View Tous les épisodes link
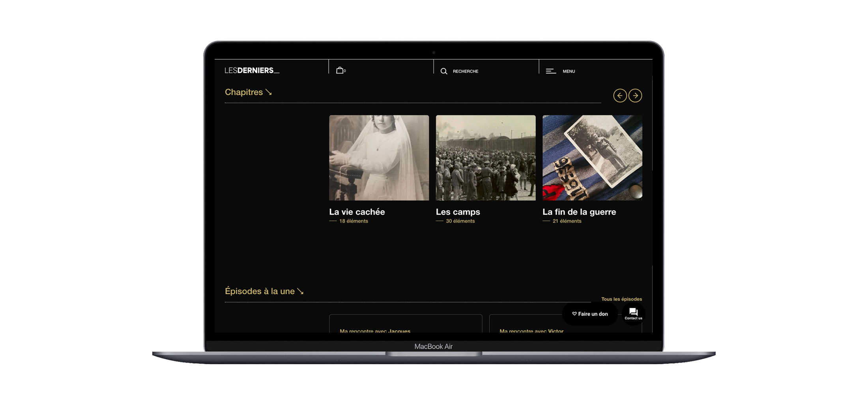The image size is (868, 405). click(621, 299)
